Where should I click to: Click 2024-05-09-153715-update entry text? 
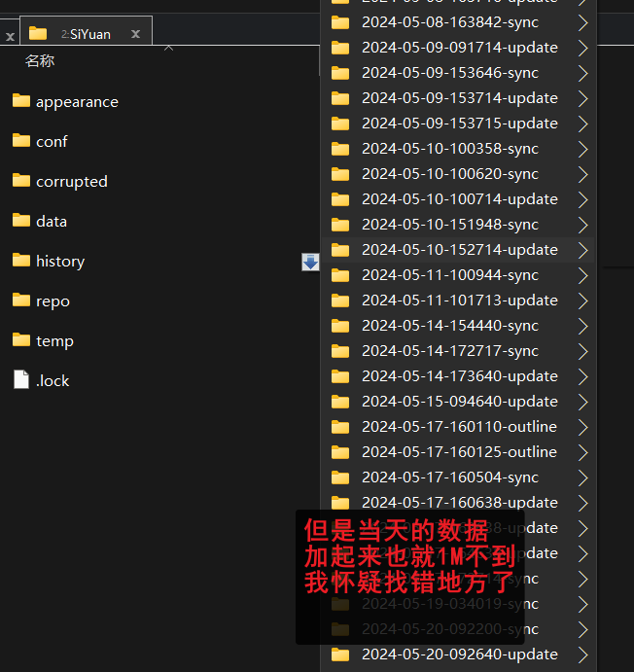pos(460,124)
